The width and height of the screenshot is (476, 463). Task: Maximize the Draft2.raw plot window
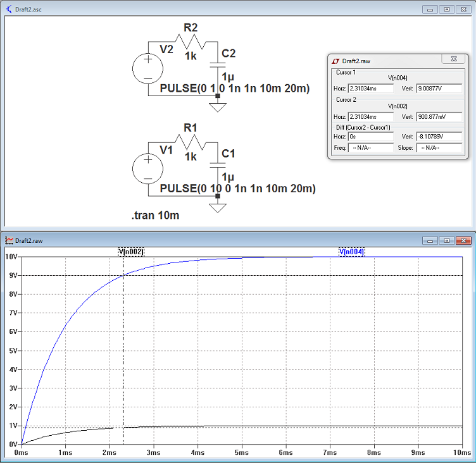tap(446, 240)
